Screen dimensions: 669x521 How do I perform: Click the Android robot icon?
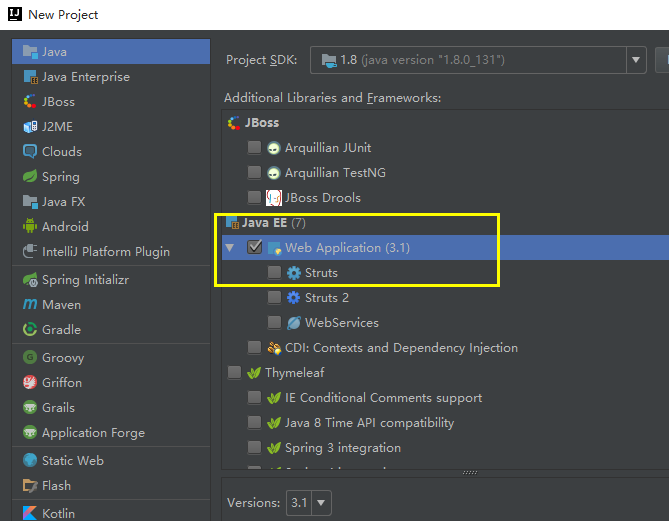pos(30,226)
